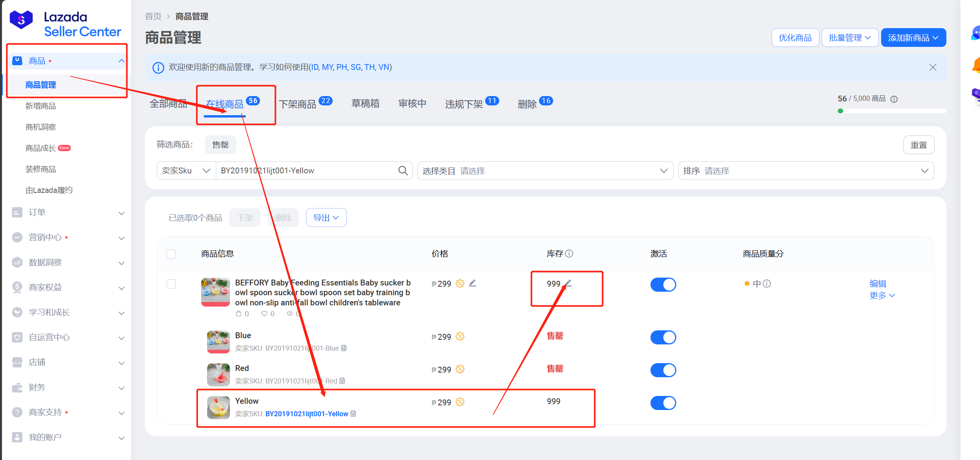This screenshot has width=980, height=460.
Task: Toggle the activation switch for the BEFFORY product
Action: coord(663,285)
